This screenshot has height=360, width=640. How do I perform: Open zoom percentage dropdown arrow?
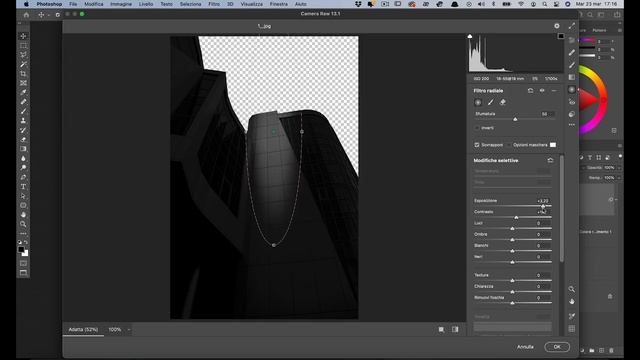pos(129,330)
